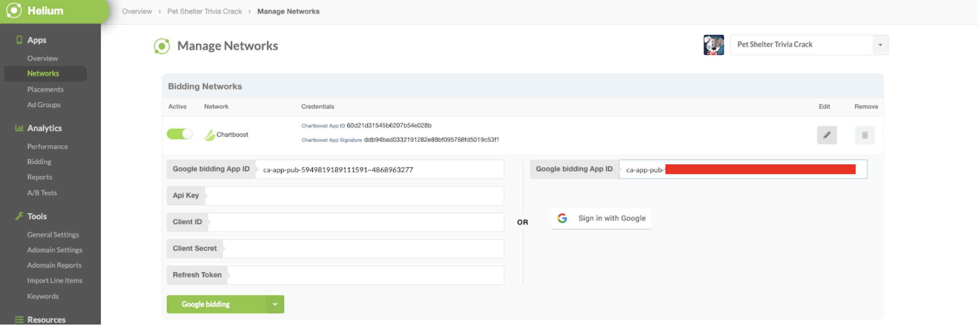Remove Chartboost network with trash icon
The height and width of the screenshot is (327, 980).
pyautogui.click(x=864, y=135)
